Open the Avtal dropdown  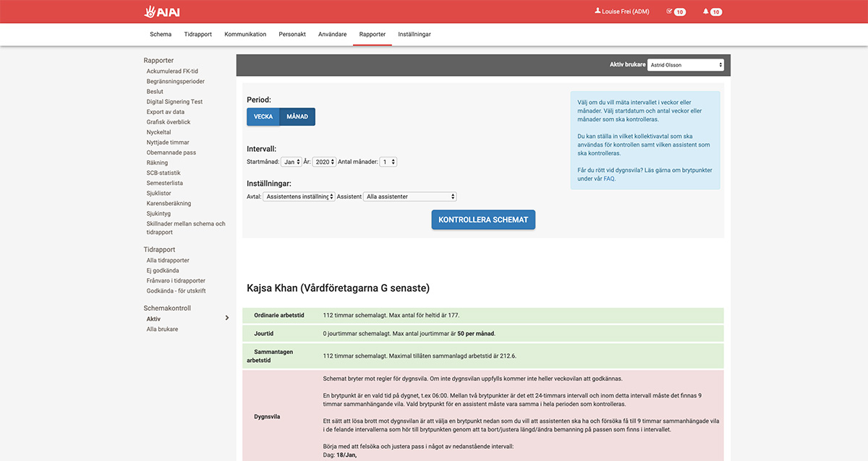299,197
